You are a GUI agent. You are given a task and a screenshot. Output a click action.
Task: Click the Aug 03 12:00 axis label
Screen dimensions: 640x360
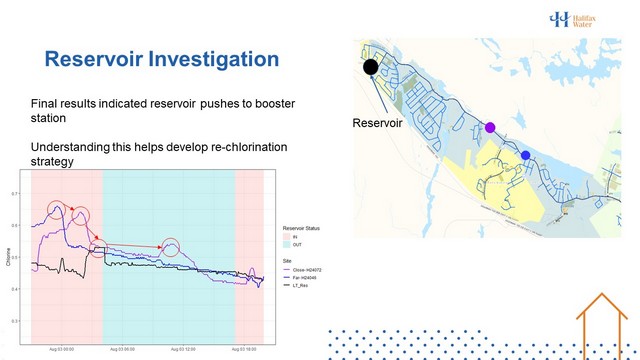click(183, 349)
